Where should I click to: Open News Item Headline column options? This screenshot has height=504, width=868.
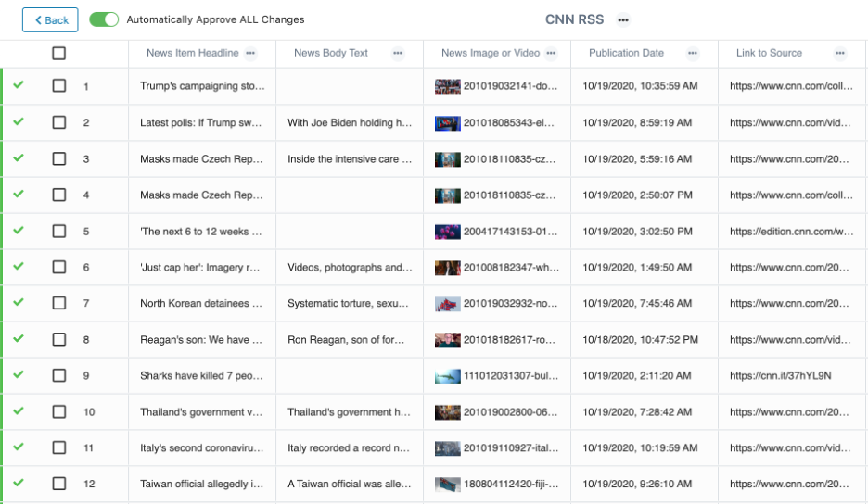coord(250,53)
